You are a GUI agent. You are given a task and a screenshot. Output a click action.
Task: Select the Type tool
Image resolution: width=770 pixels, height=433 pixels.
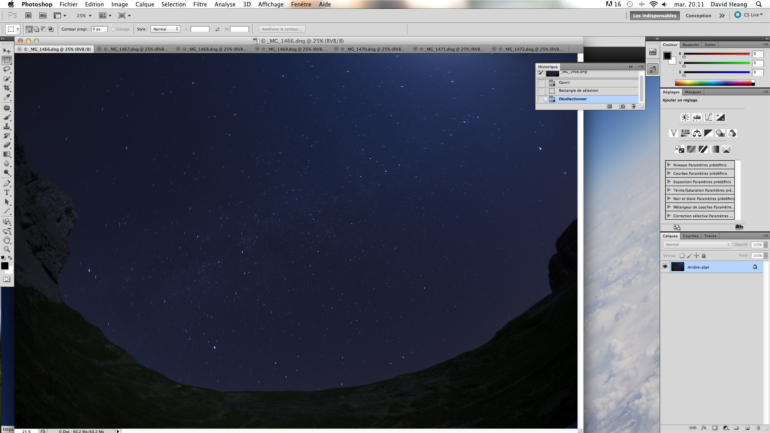click(x=7, y=192)
